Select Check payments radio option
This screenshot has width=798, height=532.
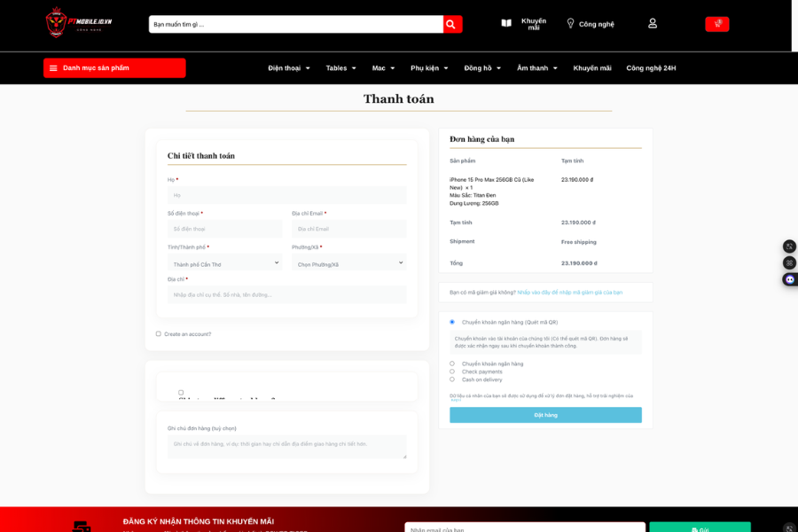452,372
